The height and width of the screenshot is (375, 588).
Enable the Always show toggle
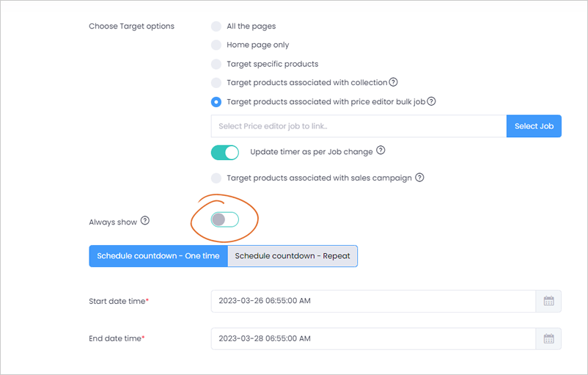tap(225, 219)
